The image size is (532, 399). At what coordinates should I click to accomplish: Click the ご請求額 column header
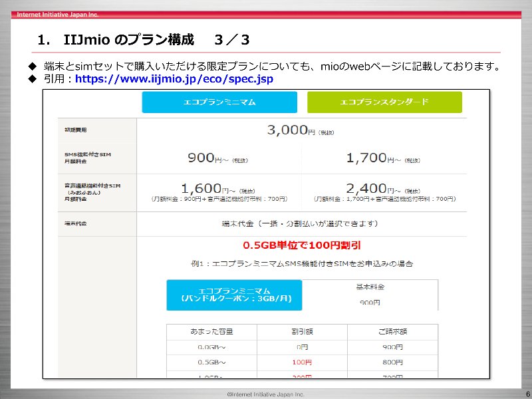point(392,332)
